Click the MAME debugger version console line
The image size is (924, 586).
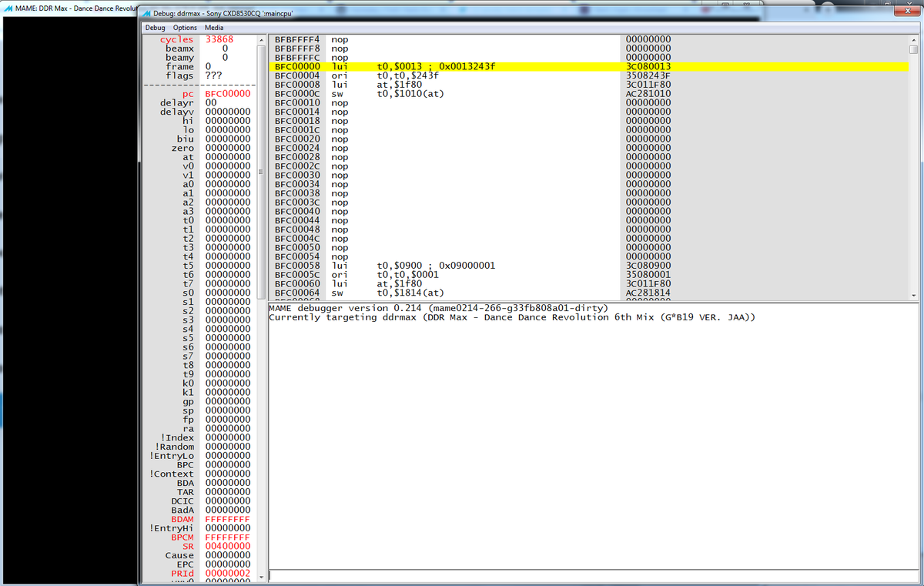click(439, 308)
